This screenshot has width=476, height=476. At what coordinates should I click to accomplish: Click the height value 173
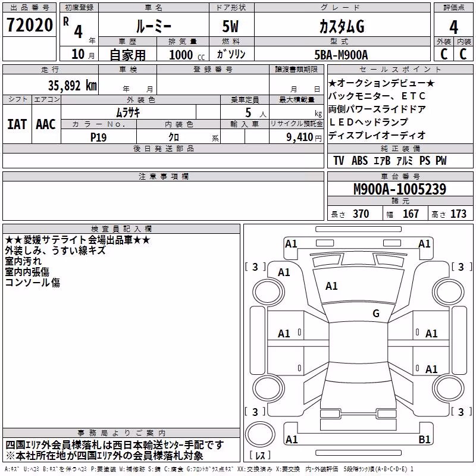point(458,214)
